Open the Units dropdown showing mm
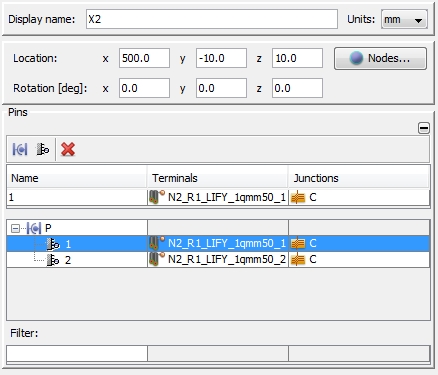The height and width of the screenshot is (375, 438). pos(404,19)
